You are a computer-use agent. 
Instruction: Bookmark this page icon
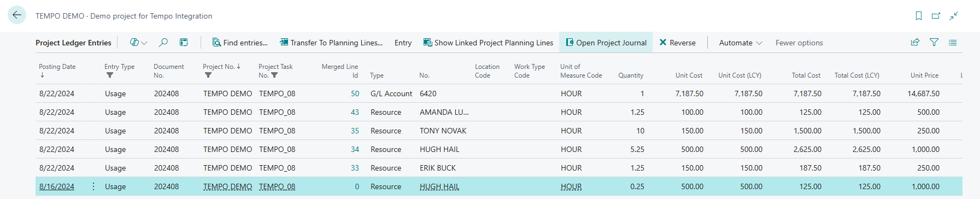[x=919, y=16]
